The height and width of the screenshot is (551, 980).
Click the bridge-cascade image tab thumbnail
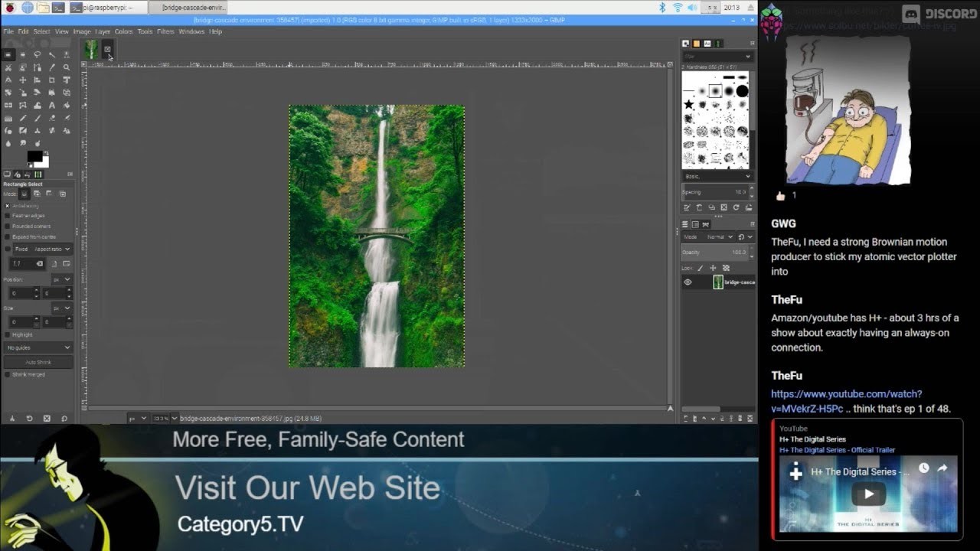pyautogui.click(x=91, y=49)
